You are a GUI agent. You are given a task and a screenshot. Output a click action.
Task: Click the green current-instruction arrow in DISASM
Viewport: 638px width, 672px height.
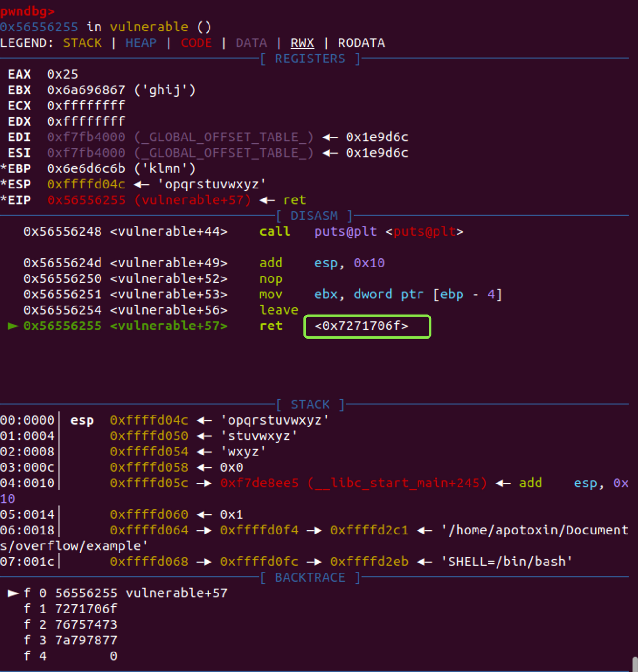click(x=13, y=326)
